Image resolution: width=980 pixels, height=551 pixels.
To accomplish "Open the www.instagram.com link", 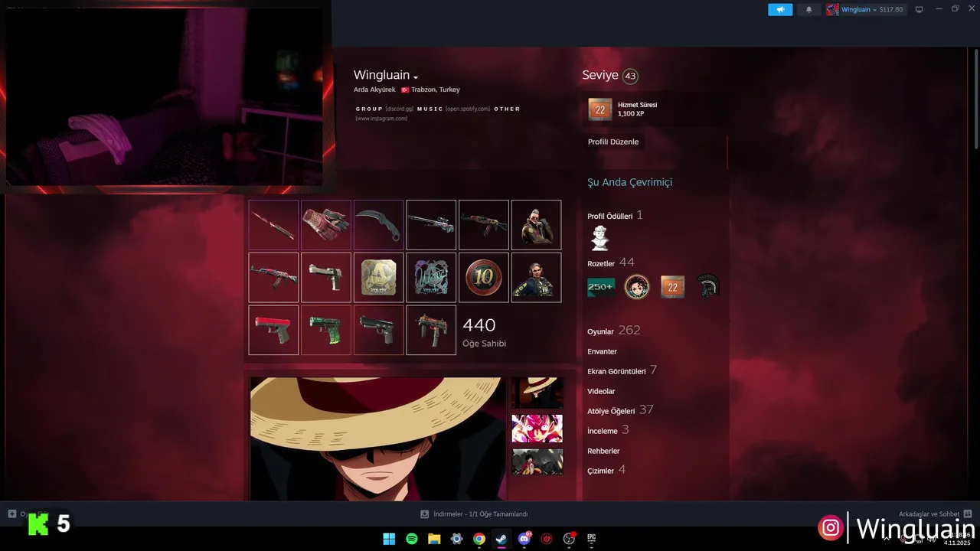I will point(381,119).
